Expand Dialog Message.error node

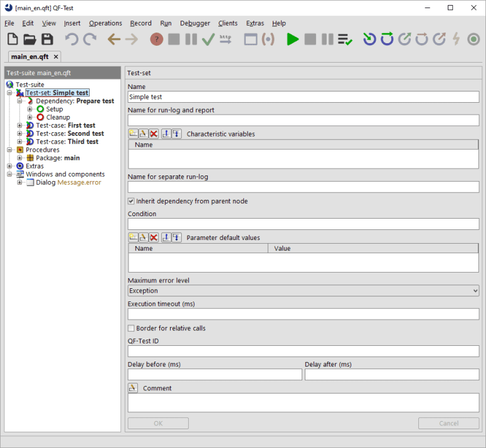pos(20,182)
